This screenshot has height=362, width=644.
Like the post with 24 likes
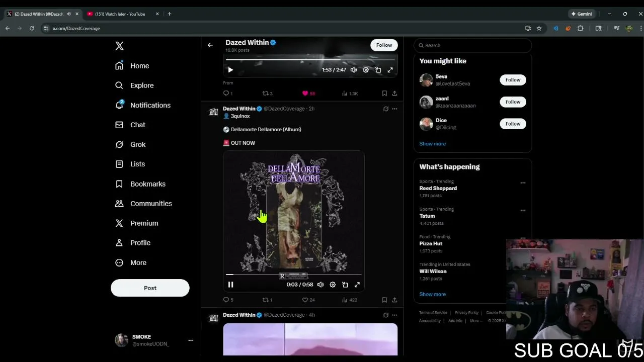tap(308, 300)
